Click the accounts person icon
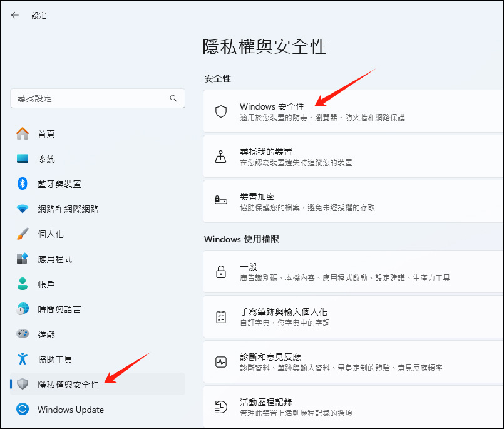The image size is (504, 429). 23,284
